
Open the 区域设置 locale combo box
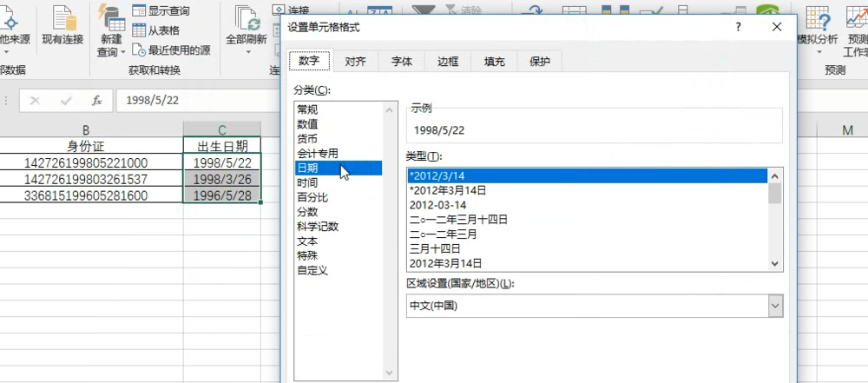click(595, 306)
